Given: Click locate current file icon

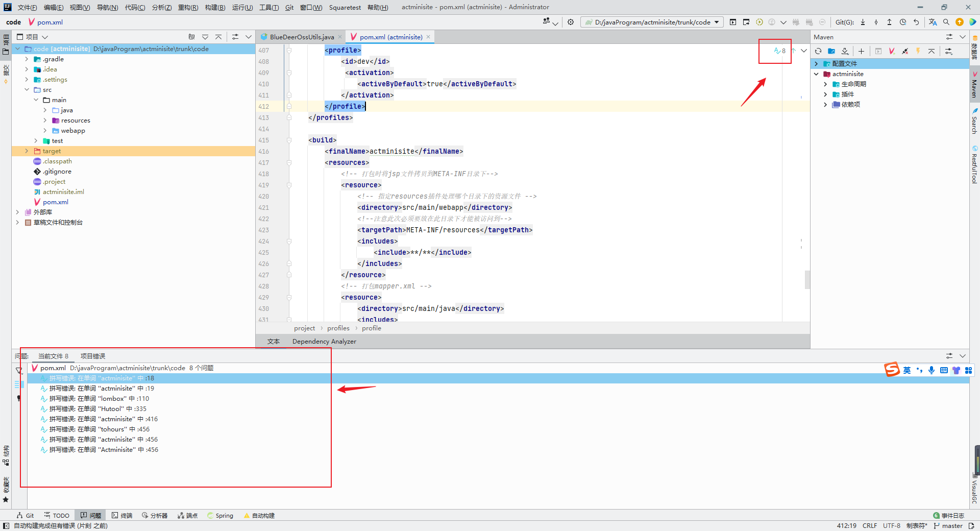Looking at the screenshot, I should click(x=192, y=37).
